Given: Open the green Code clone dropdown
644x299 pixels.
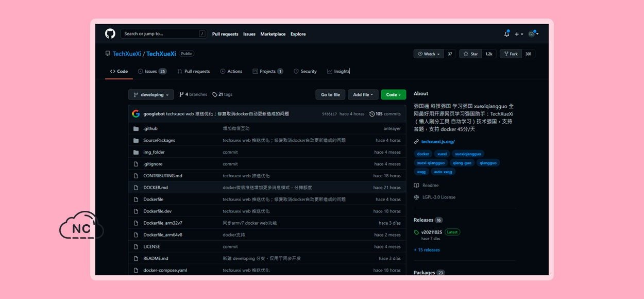Looking at the screenshot, I should (394, 95).
